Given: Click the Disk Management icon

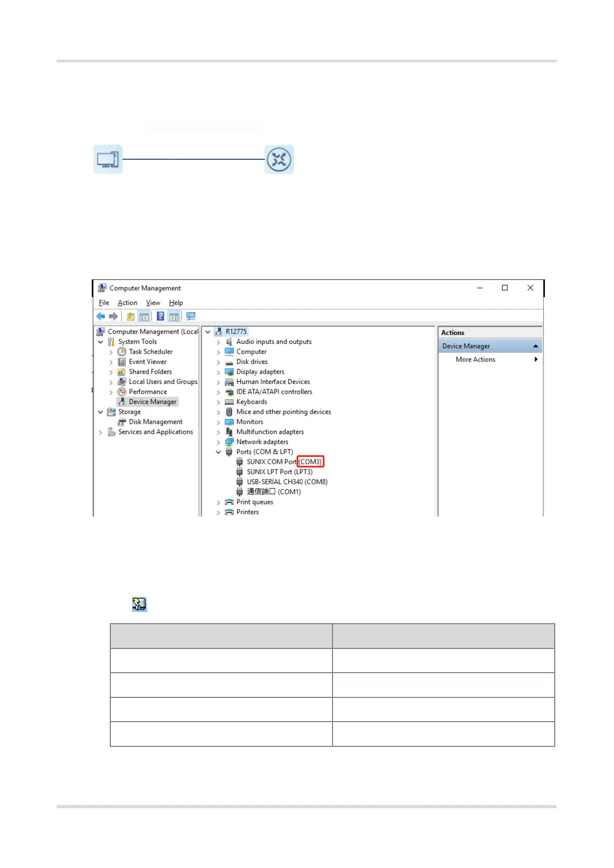Looking at the screenshot, I should (122, 422).
